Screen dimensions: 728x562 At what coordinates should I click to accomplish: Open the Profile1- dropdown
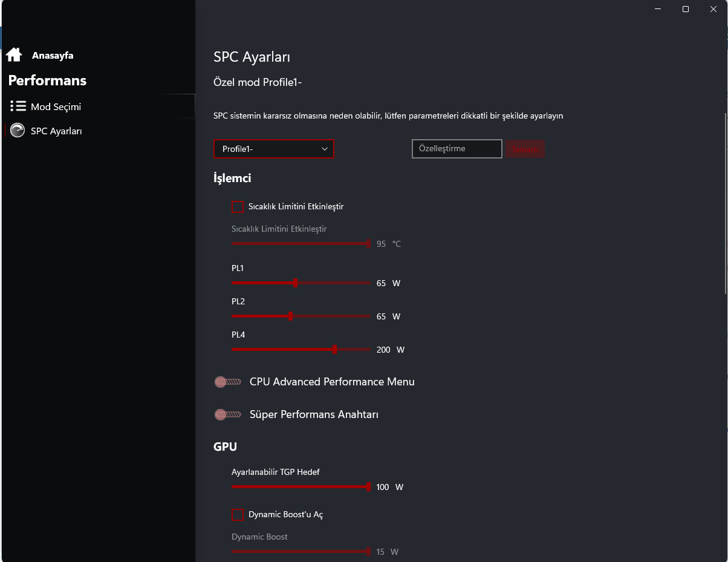click(x=274, y=149)
